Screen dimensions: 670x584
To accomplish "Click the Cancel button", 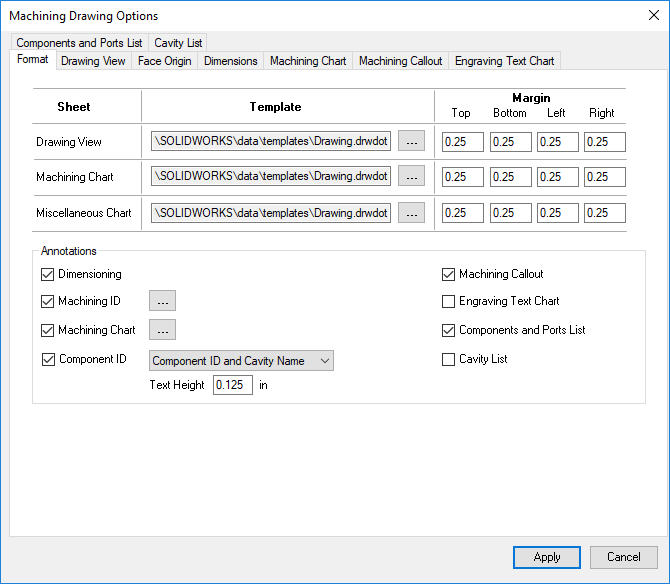I will click(623, 557).
